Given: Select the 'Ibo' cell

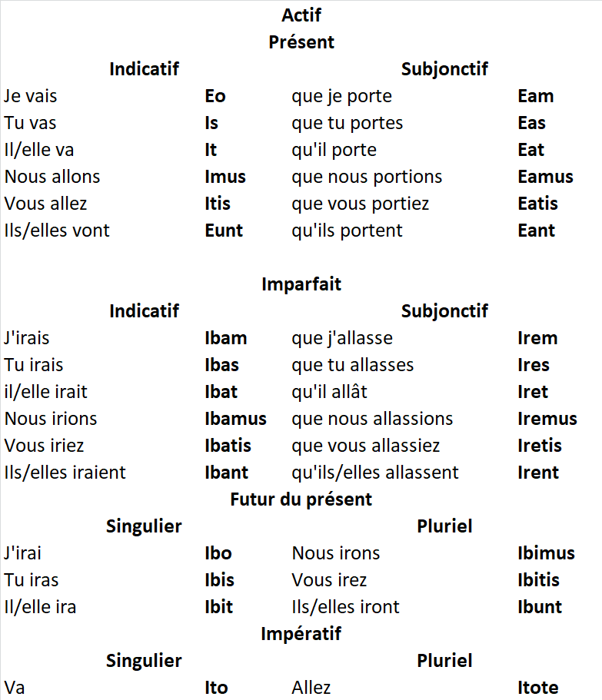Looking at the screenshot, I should pyautogui.click(x=218, y=553).
